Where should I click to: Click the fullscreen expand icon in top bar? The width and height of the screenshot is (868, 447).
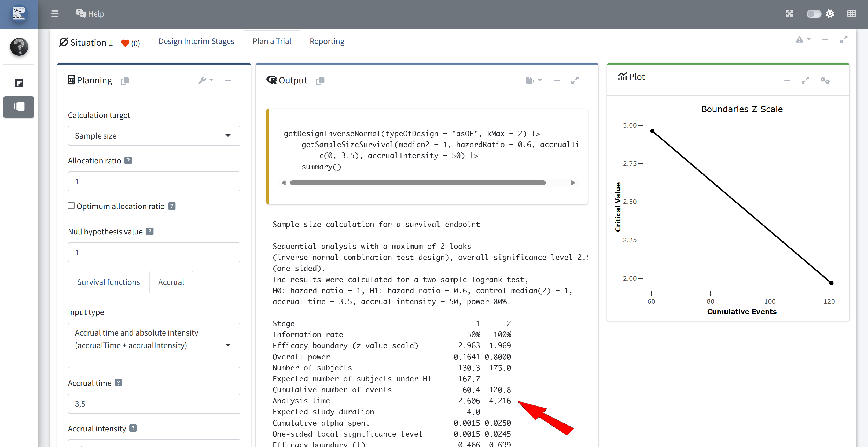coord(789,14)
